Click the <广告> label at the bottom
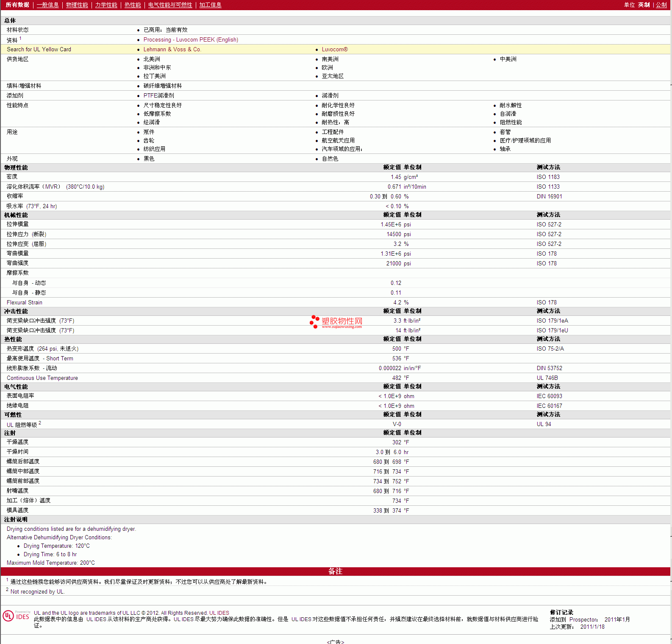 tap(336, 641)
